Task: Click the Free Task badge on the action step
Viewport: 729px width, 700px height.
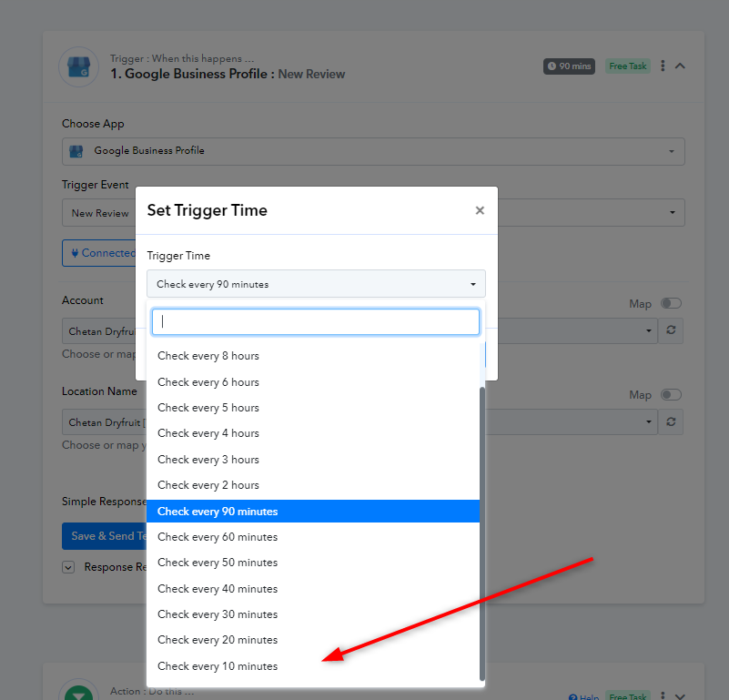Action: pos(628,696)
